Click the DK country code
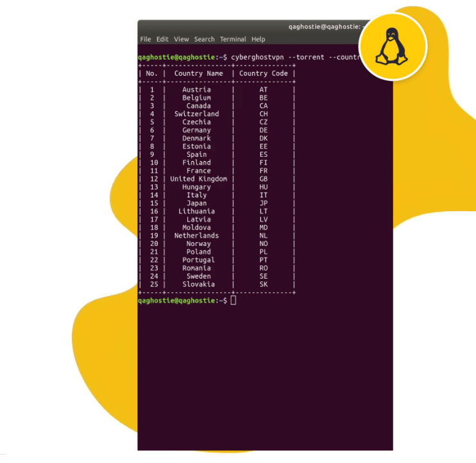476x463 pixels. pos(263,138)
